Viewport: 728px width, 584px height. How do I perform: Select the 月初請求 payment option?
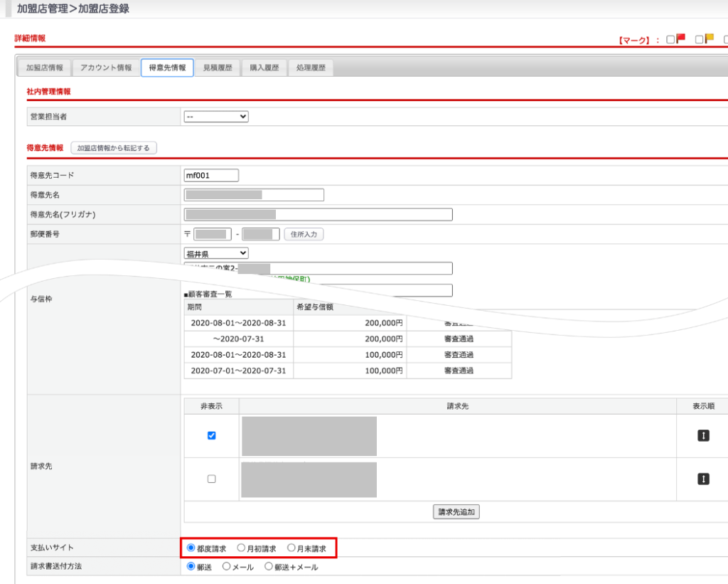pyautogui.click(x=242, y=548)
